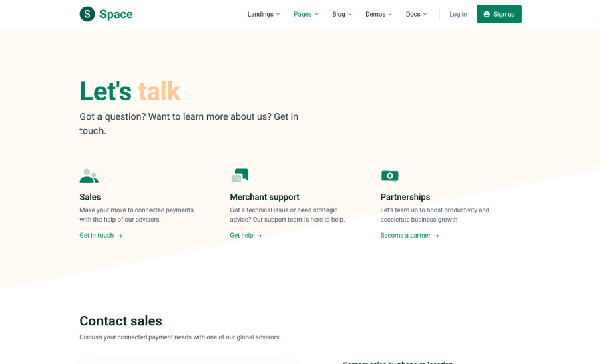Click the Merchant support chat icon
This screenshot has height=364, width=601.
(240, 176)
